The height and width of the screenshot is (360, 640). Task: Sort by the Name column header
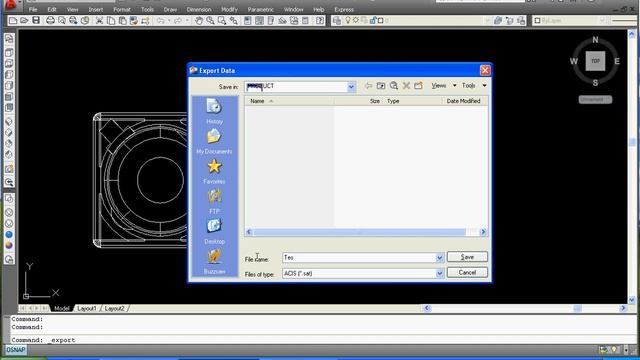(x=289, y=101)
